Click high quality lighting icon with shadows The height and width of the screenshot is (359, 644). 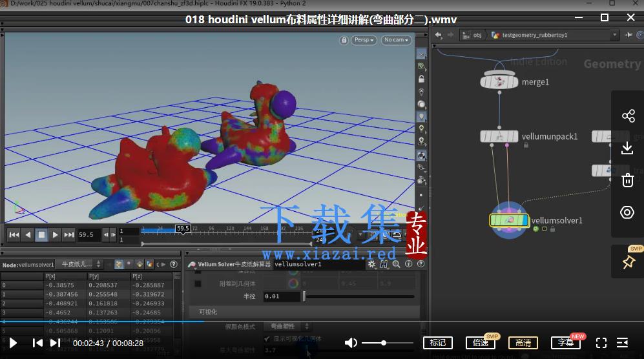pyautogui.click(x=421, y=141)
